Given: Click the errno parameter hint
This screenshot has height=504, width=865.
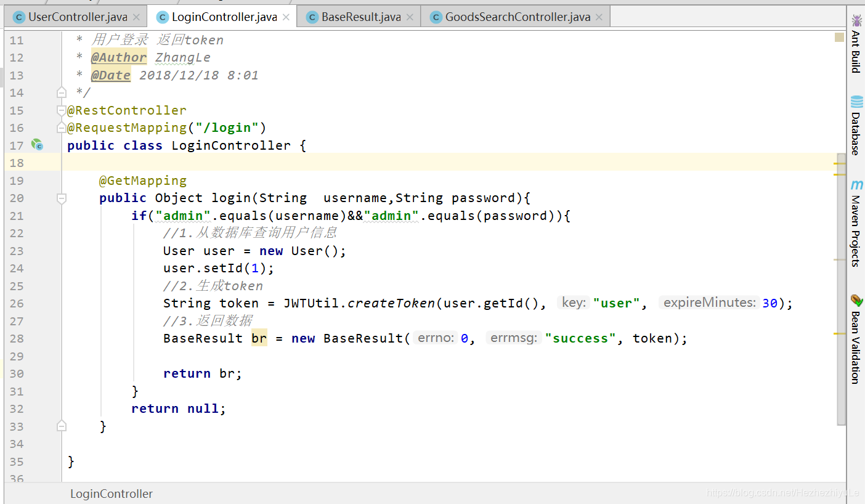Looking at the screenshot, I should coord(436,338).
